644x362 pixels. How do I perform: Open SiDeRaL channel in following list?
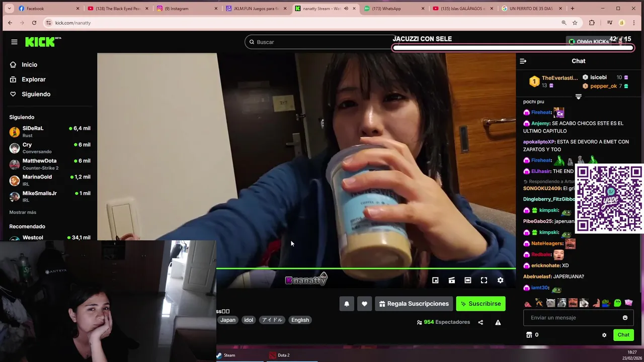pos(49,132)
